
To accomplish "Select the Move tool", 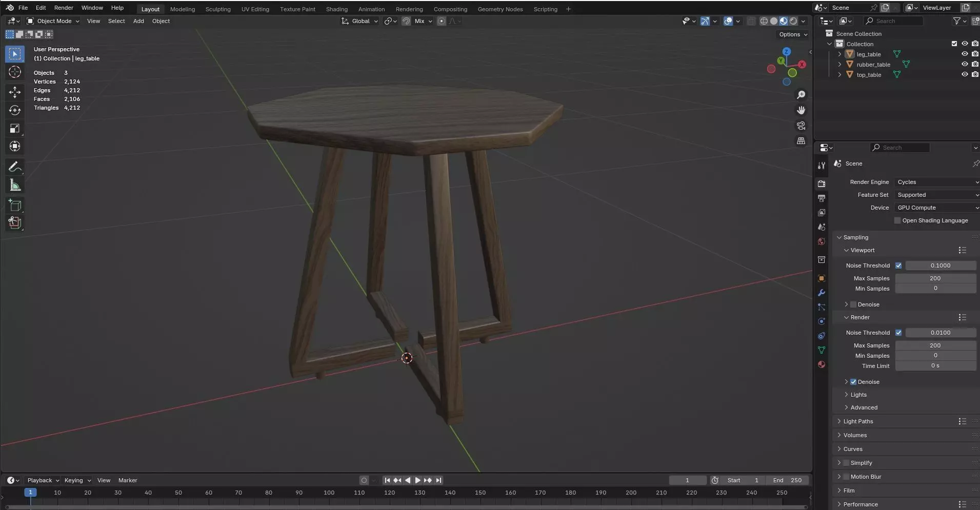I will click(x=15, y=92).
